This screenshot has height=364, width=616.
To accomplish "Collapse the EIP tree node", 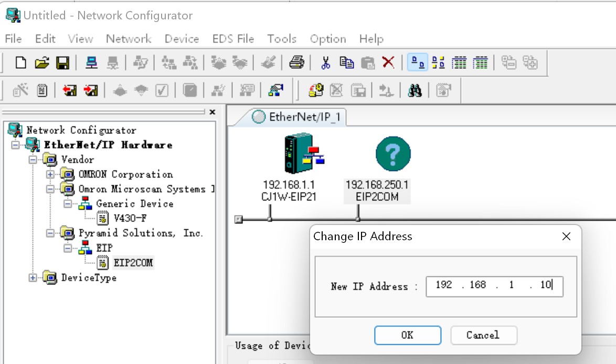I will tap(68, 248).
